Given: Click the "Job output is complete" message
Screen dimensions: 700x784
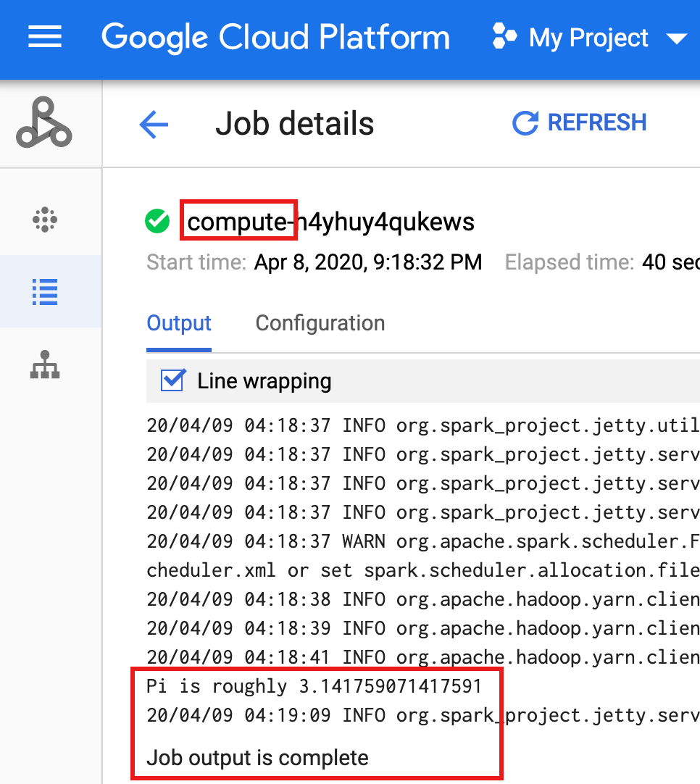Looking at the screenshot, I should [257, 758].
